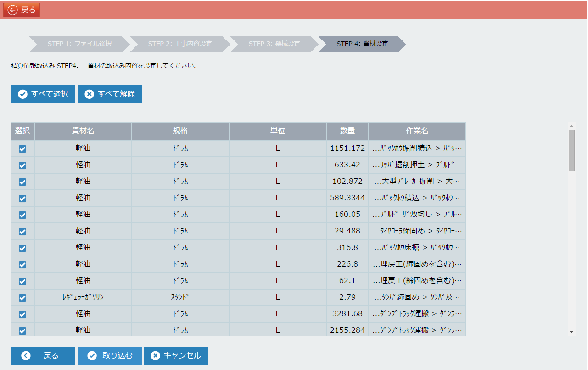Click the quantity cell 2.79
Image resolution: width=588 pixels, height=370 pixels.
pyautogui.click(x=347, y=297)
